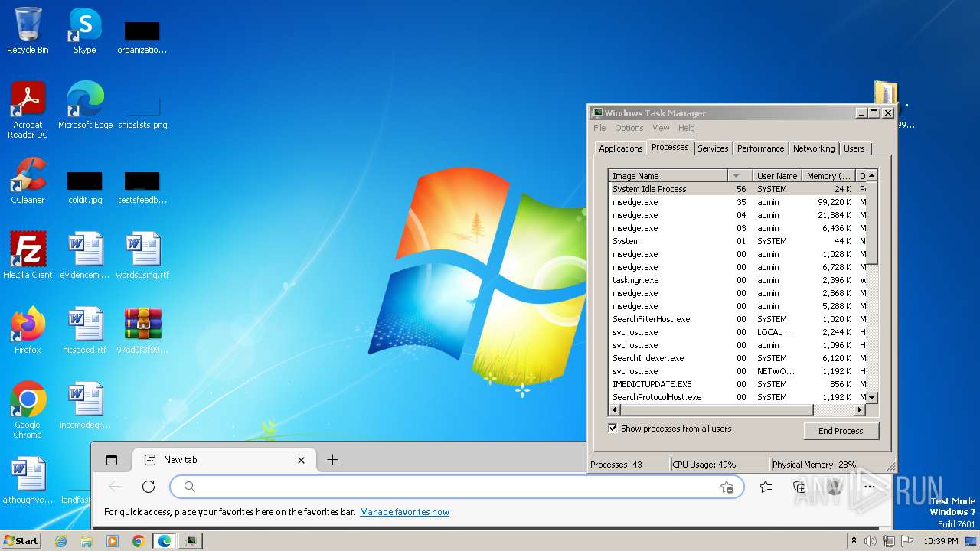The height and width of the screenshot is (551, 980).
Task: Click the End Process button
Action: (x=841, y=431)
